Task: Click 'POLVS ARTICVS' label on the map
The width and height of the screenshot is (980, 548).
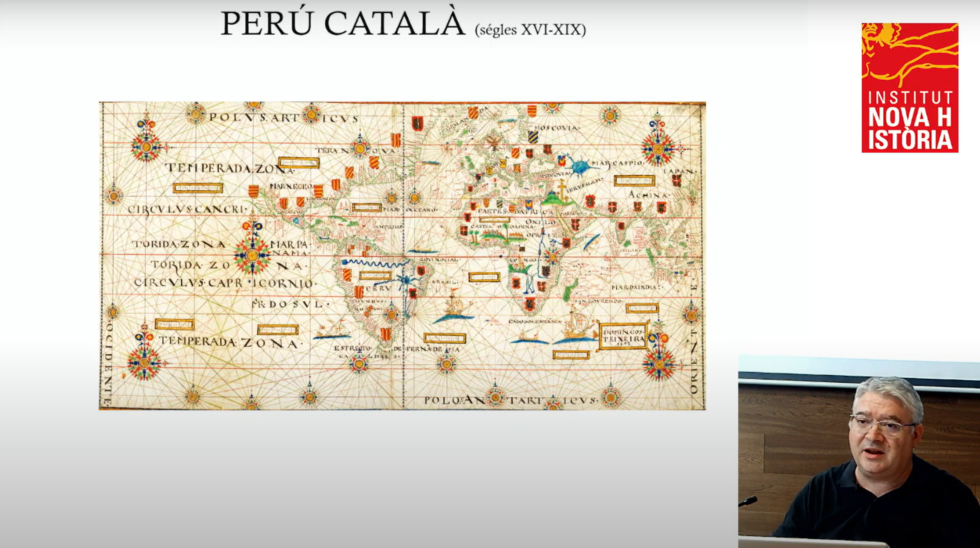Action: click(283, 118)
